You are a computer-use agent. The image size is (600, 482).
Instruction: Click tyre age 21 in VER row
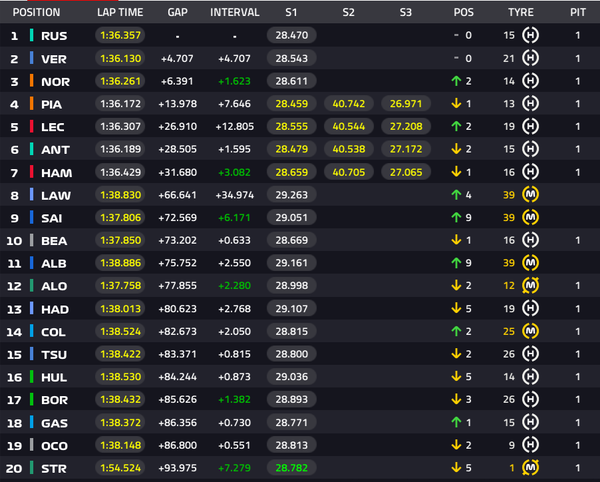tap(509, 59)
